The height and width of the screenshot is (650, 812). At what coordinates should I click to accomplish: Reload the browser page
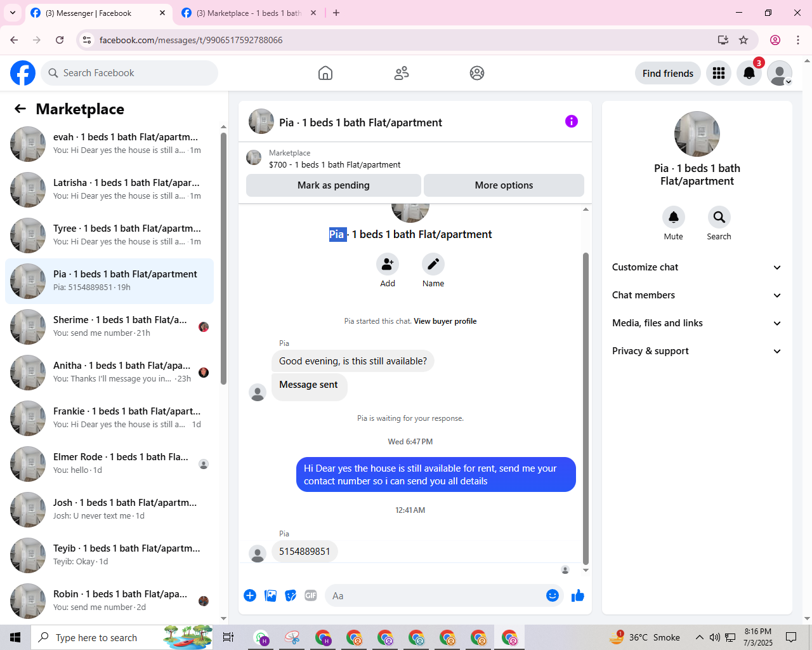(60, 40)
